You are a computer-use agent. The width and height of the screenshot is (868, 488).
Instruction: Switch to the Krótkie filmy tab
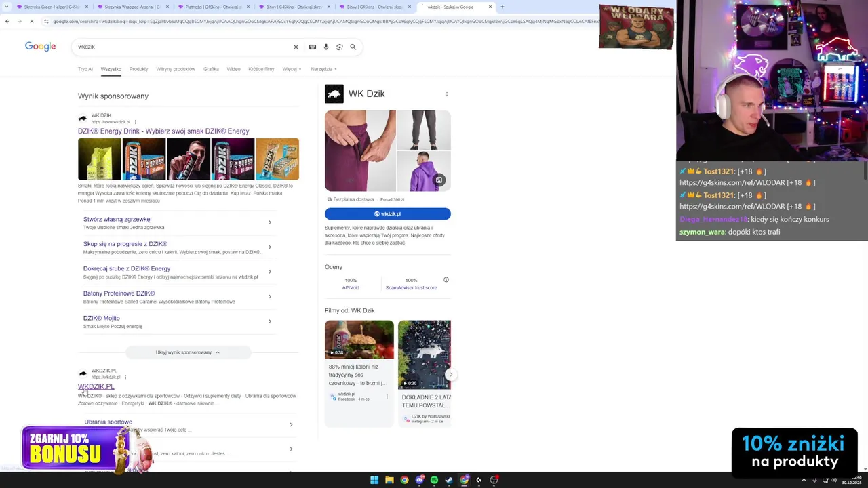(261, 69)
